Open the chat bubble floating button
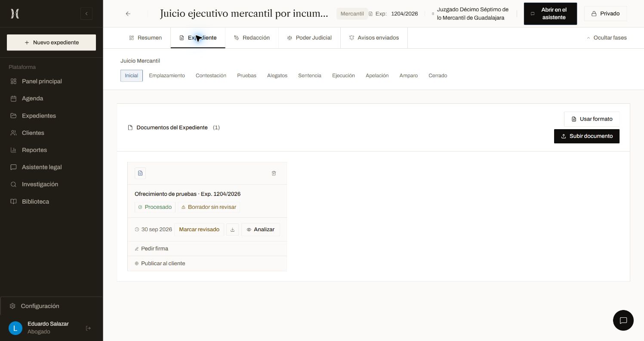 pos(623,320)
